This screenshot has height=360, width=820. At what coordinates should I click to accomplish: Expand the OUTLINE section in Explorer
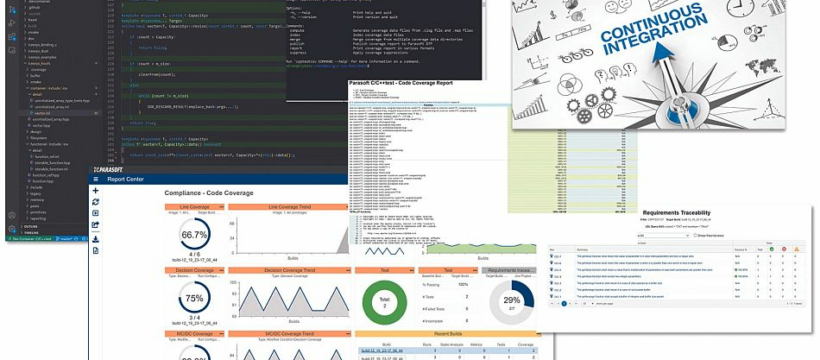click(x=30, y=227)
